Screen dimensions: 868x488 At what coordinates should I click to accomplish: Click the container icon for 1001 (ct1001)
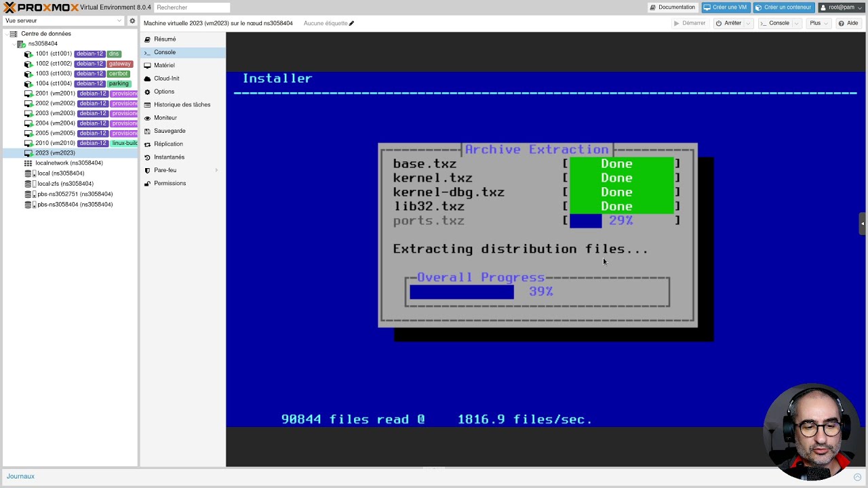(x=28, y=54)
